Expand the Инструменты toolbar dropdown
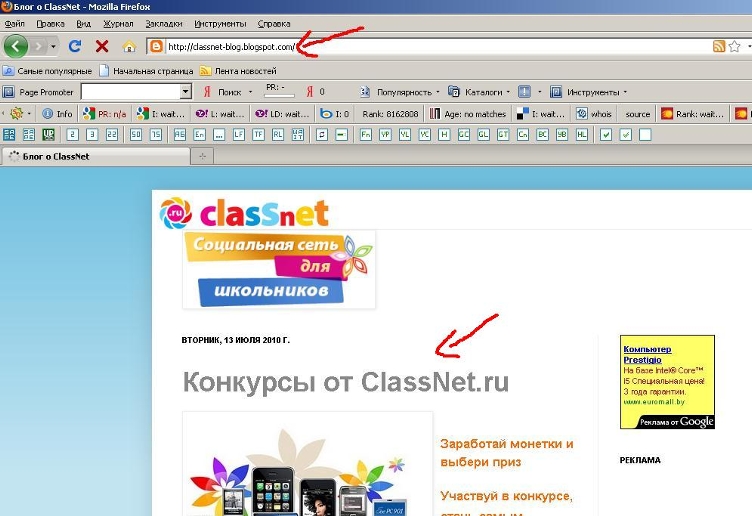This screenshot has width=752, height=516. tap(625, 92)
